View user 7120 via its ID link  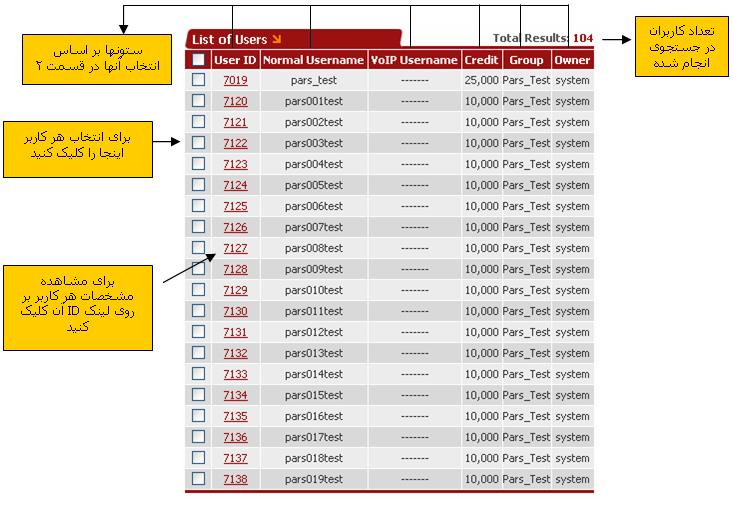pyautogui.click(x=235, y=101)
